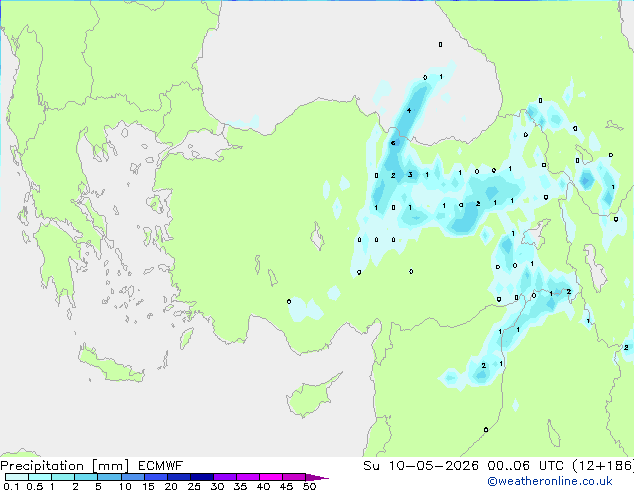Click the 5–10 mm legend swatch

109,477
